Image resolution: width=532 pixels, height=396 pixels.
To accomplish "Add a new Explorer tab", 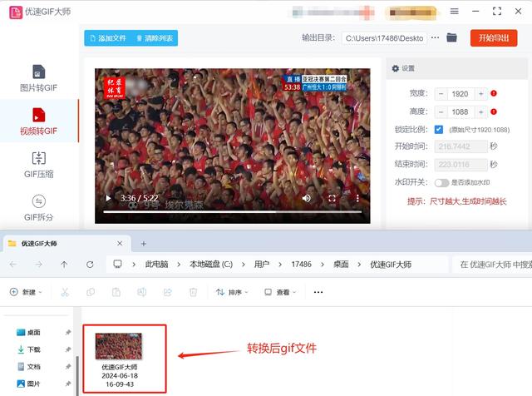I will [x=144, y=244].
